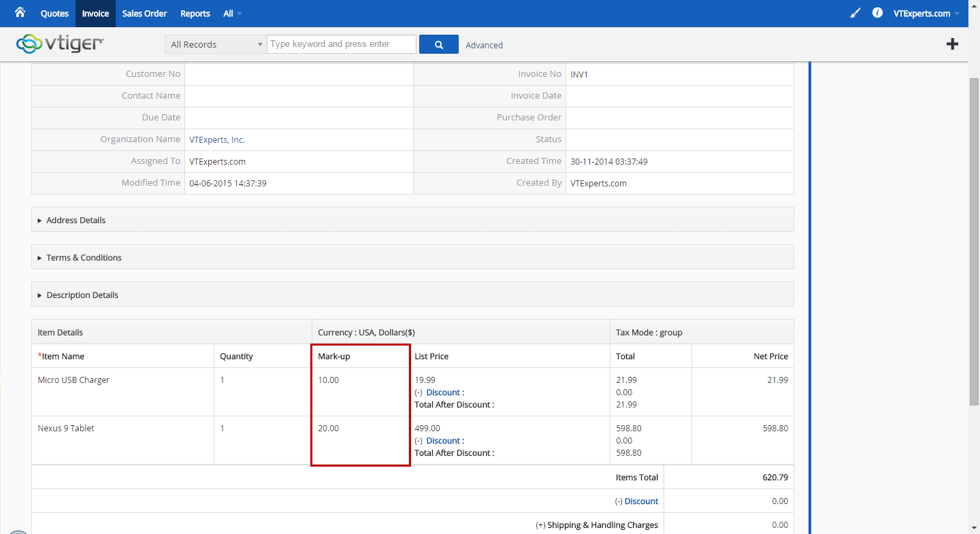
Task: Open the All Records search dropdown
Action: point(216,44)
